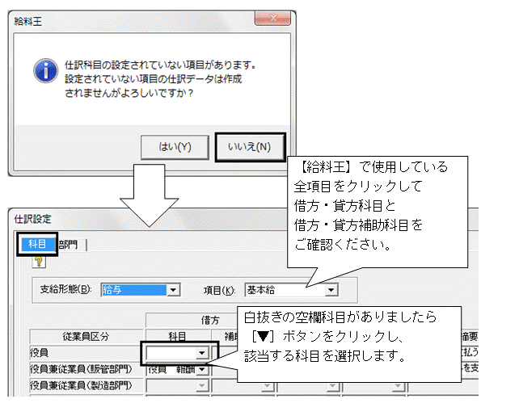Expand the empty 借方 科目 dropdown for 役員
Image resolution: width=519 pixels, height=420 pixels.
coord(201,353)
